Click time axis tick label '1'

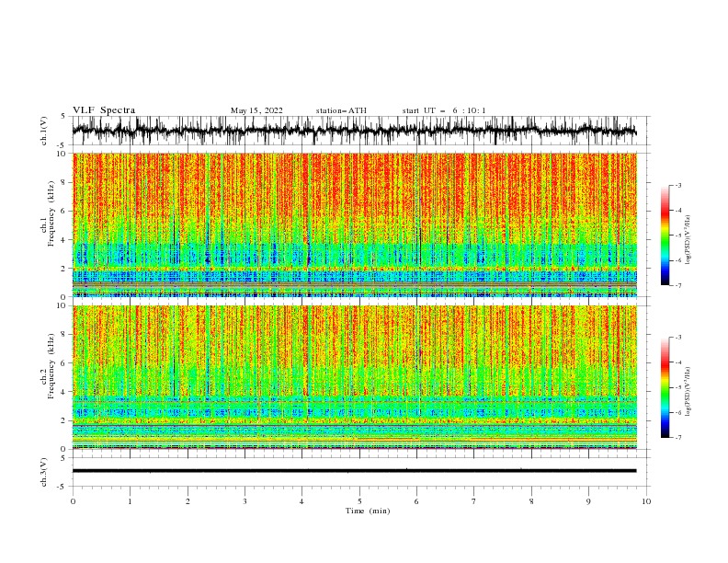tap(130, 501)
